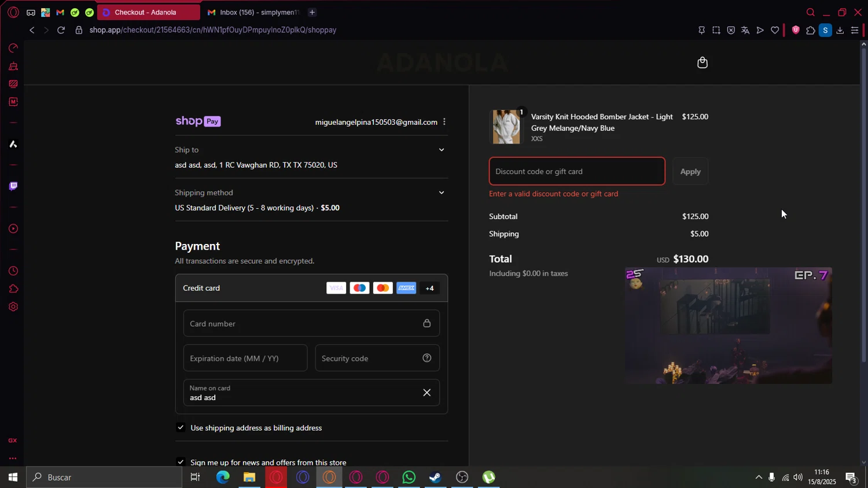Open the three-dot menu beside the email
The image size is (868, 488).
[444, 122]
